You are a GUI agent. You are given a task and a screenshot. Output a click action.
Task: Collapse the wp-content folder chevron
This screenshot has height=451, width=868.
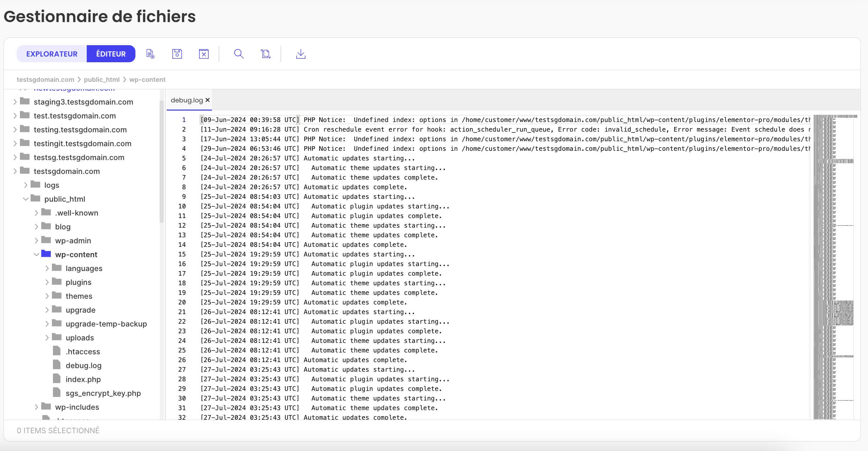(x=36, y=254)
